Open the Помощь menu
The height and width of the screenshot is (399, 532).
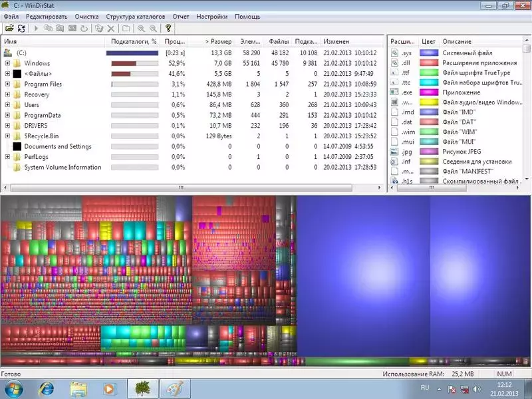pyautogui.click(x=247, y=17)
